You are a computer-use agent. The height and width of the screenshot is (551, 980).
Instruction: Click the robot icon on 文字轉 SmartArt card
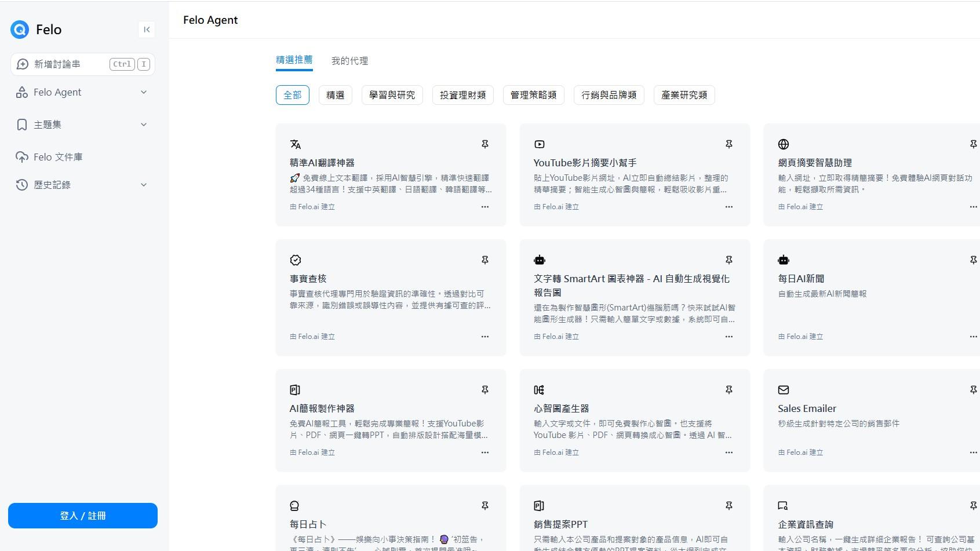point(540,260)
